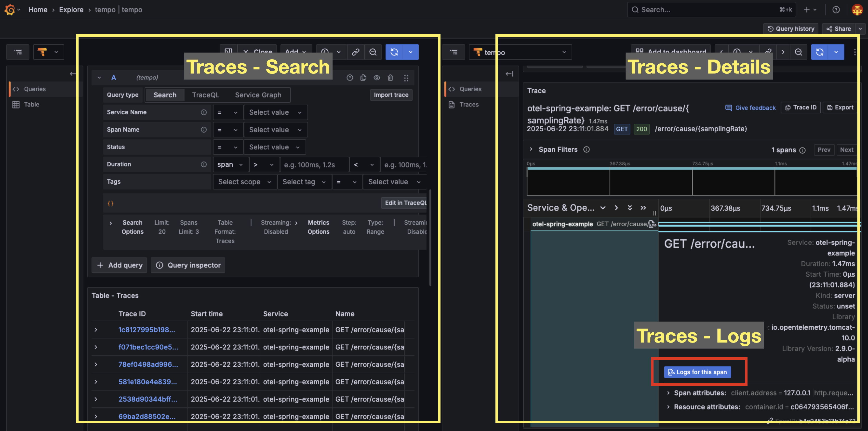This screenshot has width=868, height=431.
Task: Open the help question-mark menu in top bar
Action: (836, 9)
